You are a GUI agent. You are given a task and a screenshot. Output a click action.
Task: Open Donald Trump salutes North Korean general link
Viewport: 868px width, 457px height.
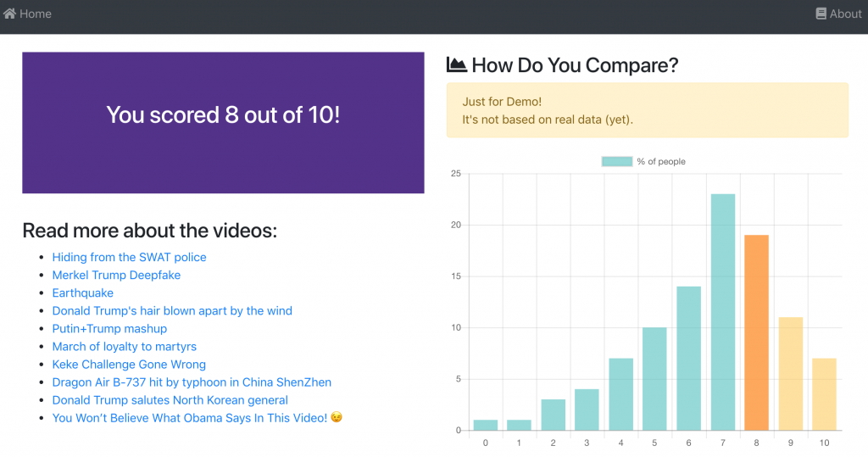[x=170, y=400]
